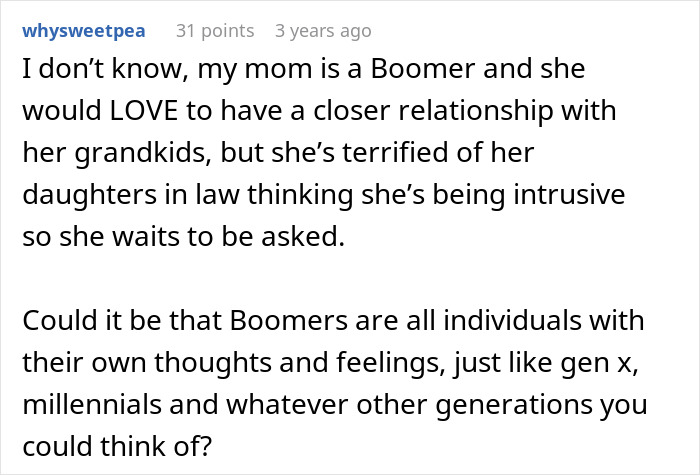Click the 3 years ago timestamp
This screenshot has width=700, height=475.
pyautogui.click(x=323, y=31)
